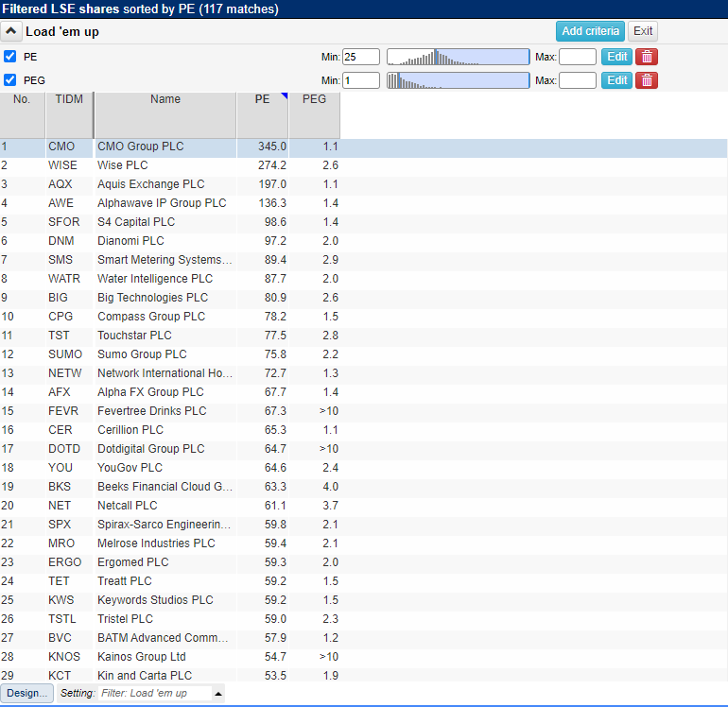
Task: Select the Aquis Exchange PLC row
Action: point(364,184)
